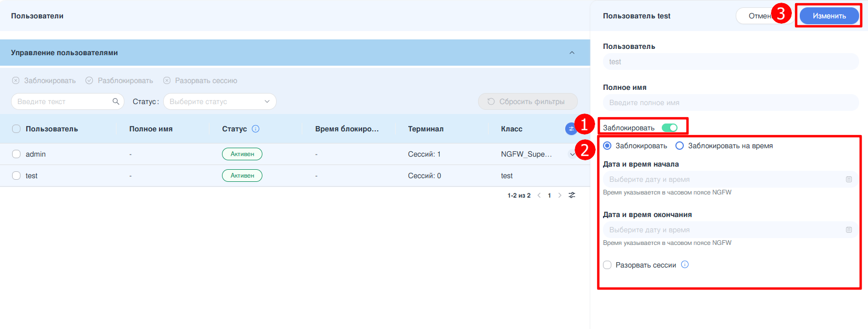Go to next page arrow in pagination
The width and height of the screenshot is (868, 329).
pyautogui.click(x=560, y=196)
